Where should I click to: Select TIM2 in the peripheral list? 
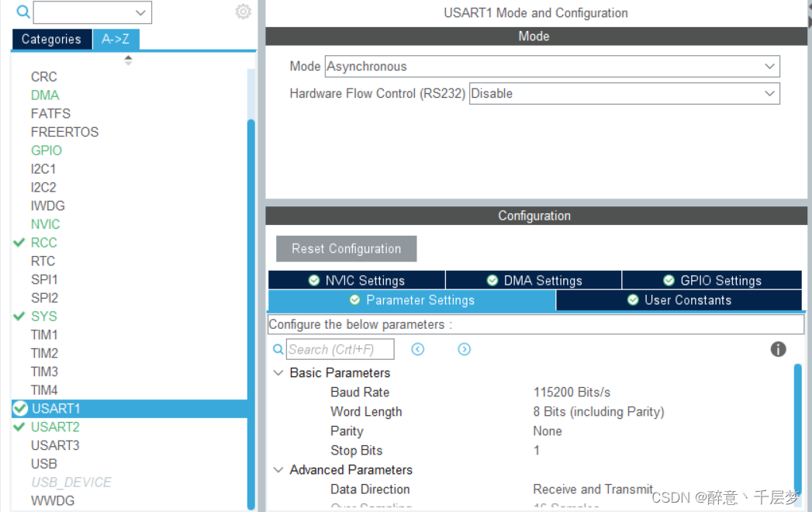pyautogui.click(x=44, y=354)
